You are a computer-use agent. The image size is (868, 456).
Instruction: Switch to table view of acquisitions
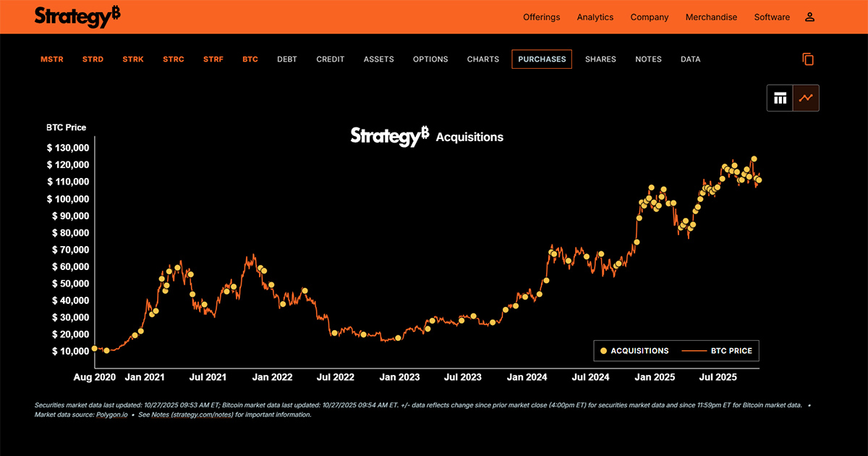pos(780,98)
